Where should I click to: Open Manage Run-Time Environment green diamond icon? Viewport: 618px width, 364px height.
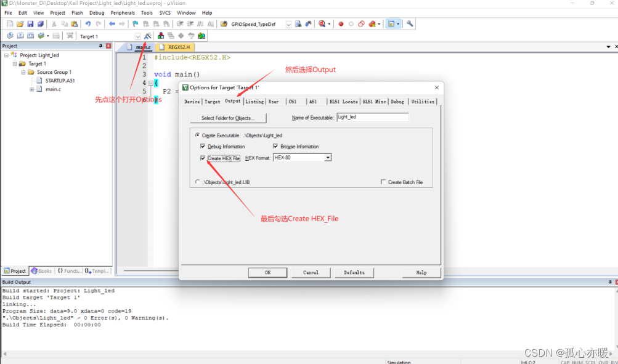(181, 36)
